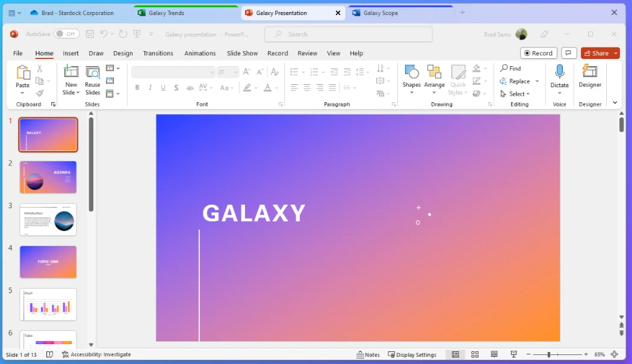Click Display Settings in status bar
632x364 pixels.
412,355
